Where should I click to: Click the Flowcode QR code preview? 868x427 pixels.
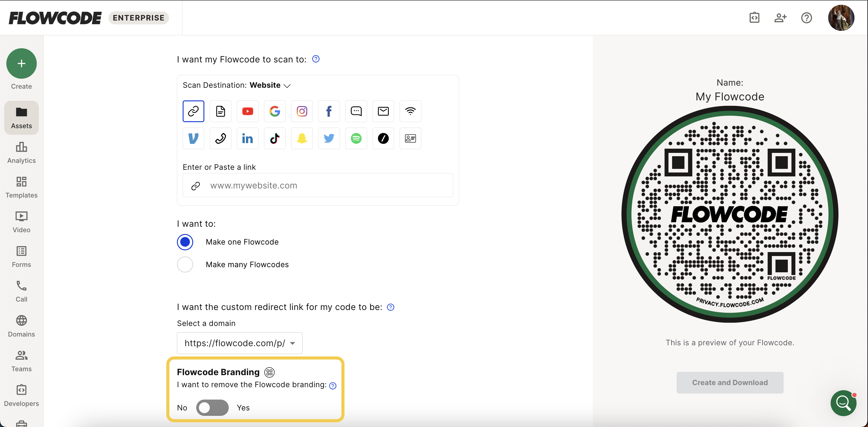pos(730,214)
